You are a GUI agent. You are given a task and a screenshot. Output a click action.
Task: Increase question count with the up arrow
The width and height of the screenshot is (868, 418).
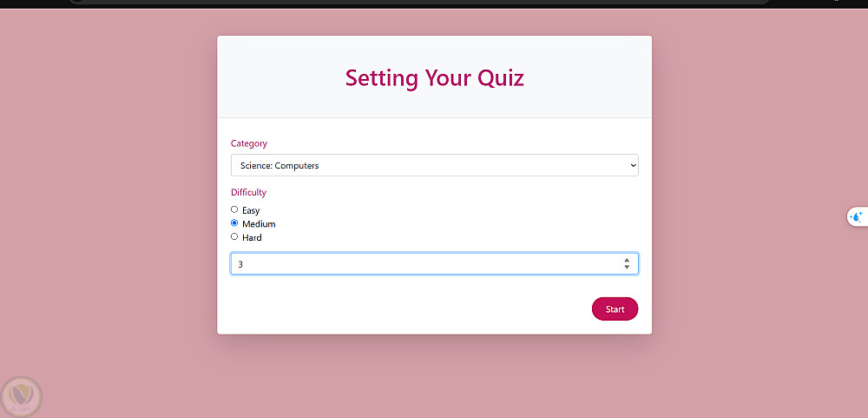(x=627, y=260)
